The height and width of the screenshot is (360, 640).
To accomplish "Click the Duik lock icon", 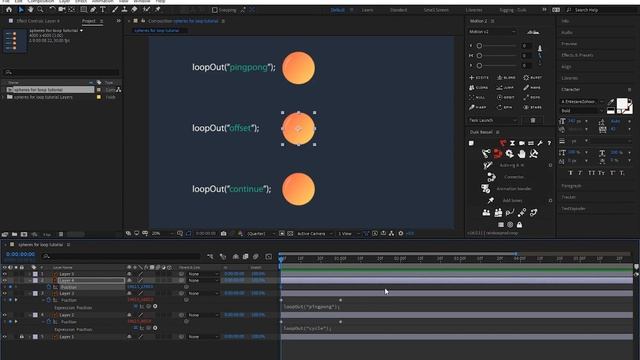I will [519, 224].
